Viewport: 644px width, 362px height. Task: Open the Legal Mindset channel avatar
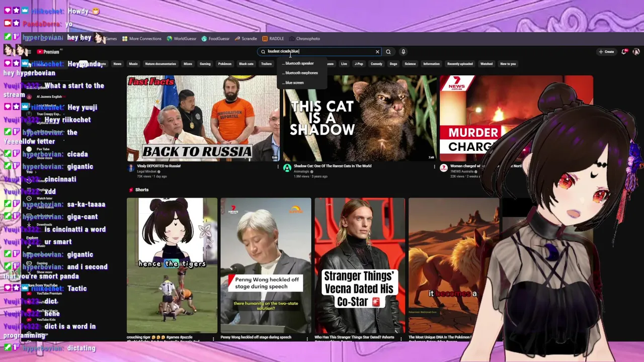[x=131, y=168]
